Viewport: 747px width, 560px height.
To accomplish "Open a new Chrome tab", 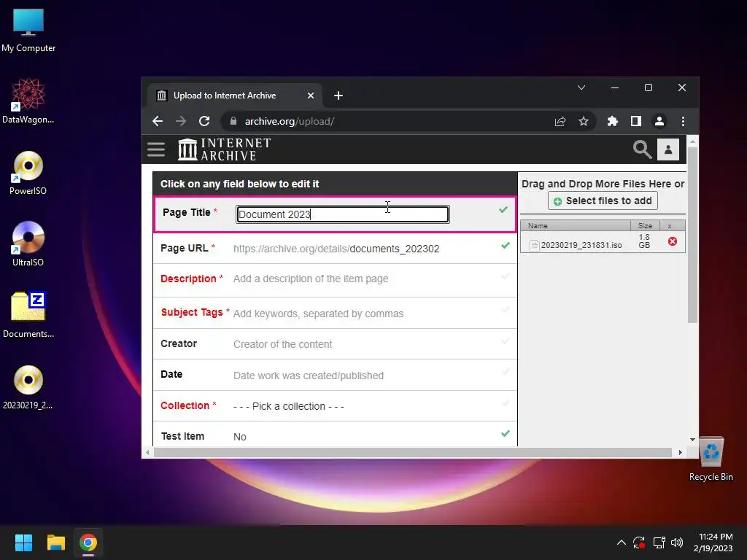I will pos(338,96).
